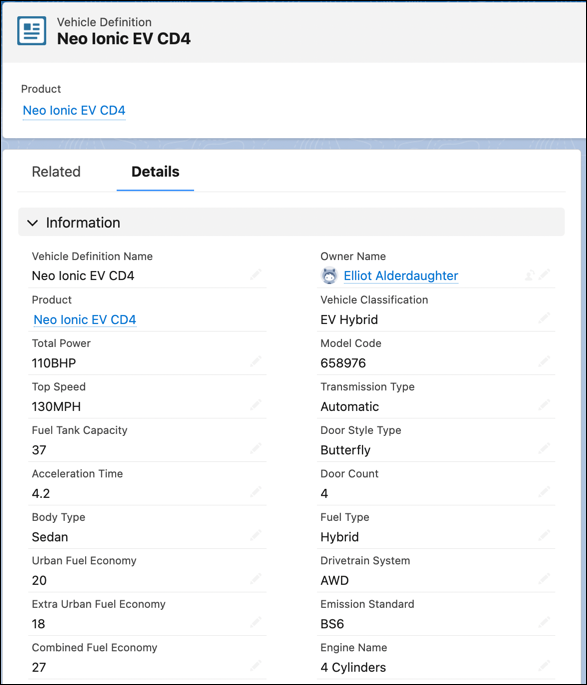
Task: Click edit pencil for Body Type
Action: (x=256, y=536)
